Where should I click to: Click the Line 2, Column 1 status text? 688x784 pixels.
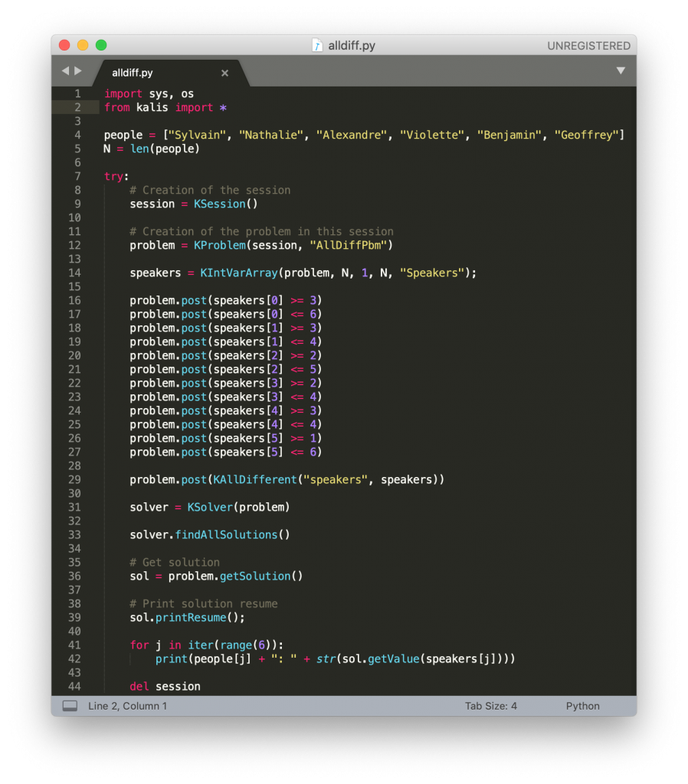pyautogui.click(x=127, y=706)
